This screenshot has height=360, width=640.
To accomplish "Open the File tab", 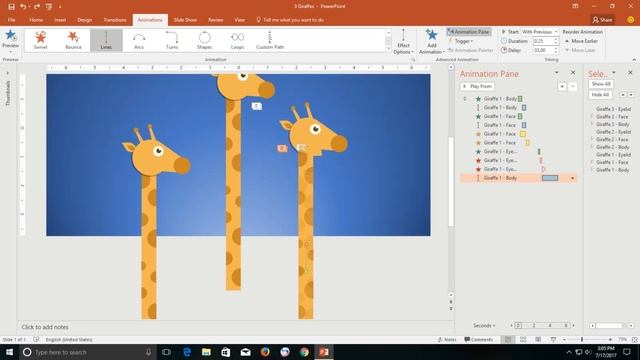I will click(11, 20).
